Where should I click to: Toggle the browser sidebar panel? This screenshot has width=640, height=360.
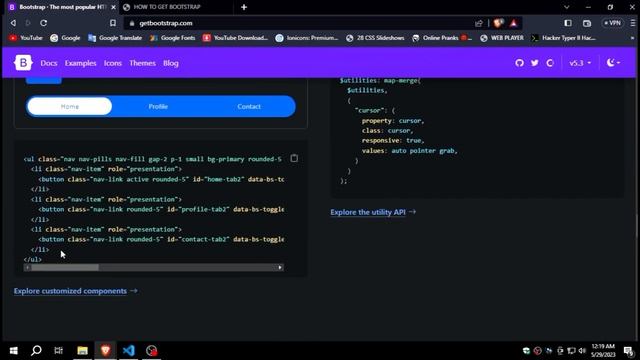(568, 23)
